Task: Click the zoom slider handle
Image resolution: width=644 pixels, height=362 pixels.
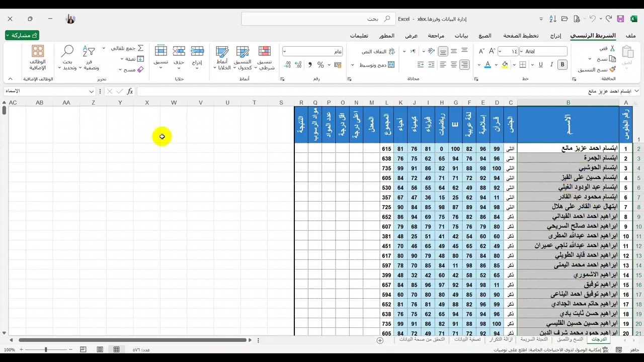Action: [46, 349]
